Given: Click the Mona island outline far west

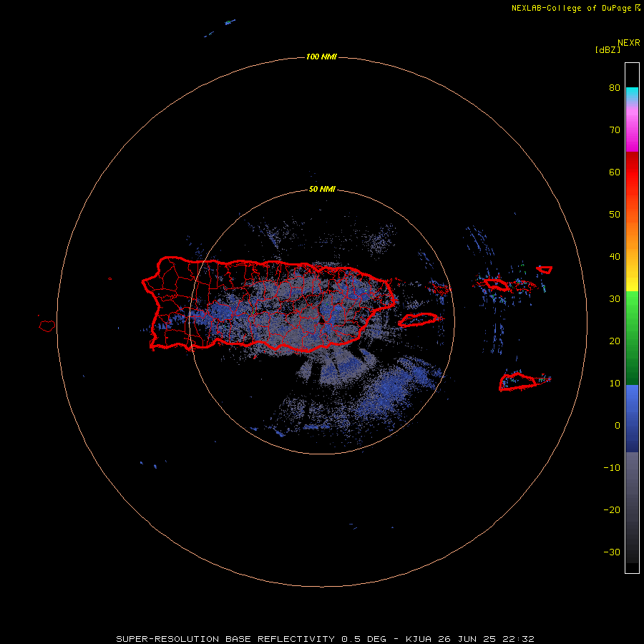Looking at the screenshot, I should click(x=47, y=326).
